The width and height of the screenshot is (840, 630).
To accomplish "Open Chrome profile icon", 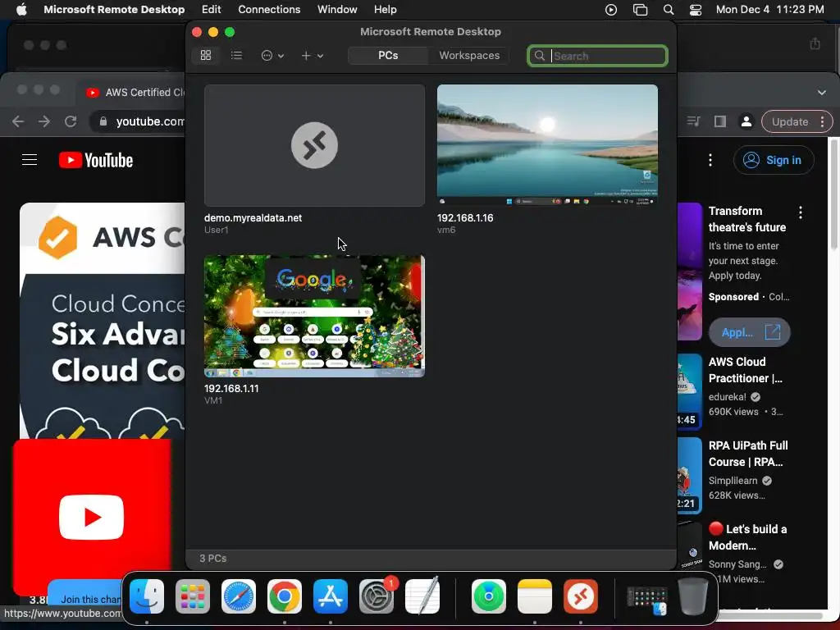I will (746, 121).
